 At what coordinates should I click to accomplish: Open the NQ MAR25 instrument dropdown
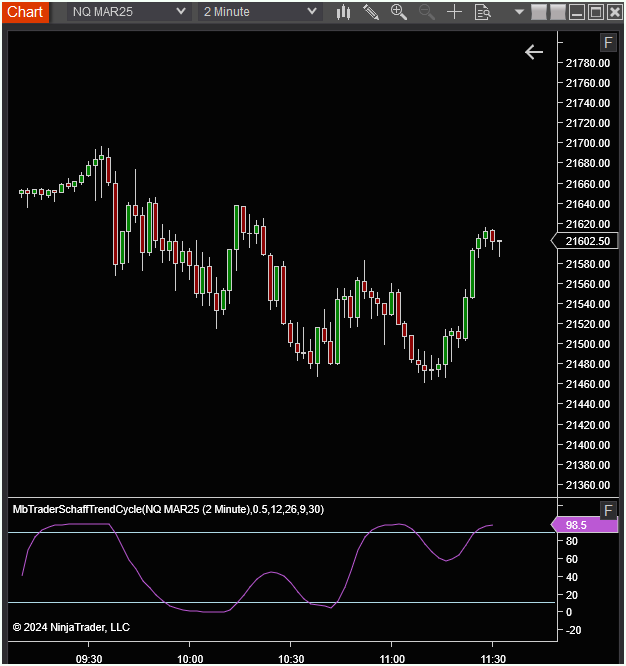pos(129,11)
